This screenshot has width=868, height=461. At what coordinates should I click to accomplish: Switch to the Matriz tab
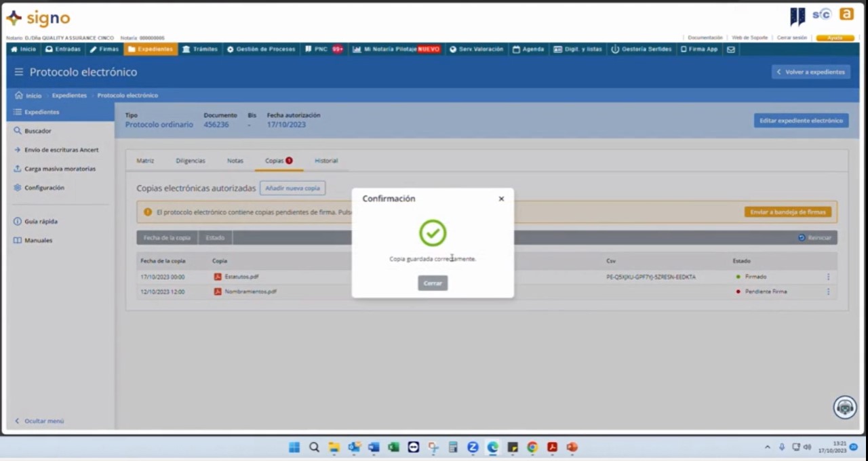point(145,161)
